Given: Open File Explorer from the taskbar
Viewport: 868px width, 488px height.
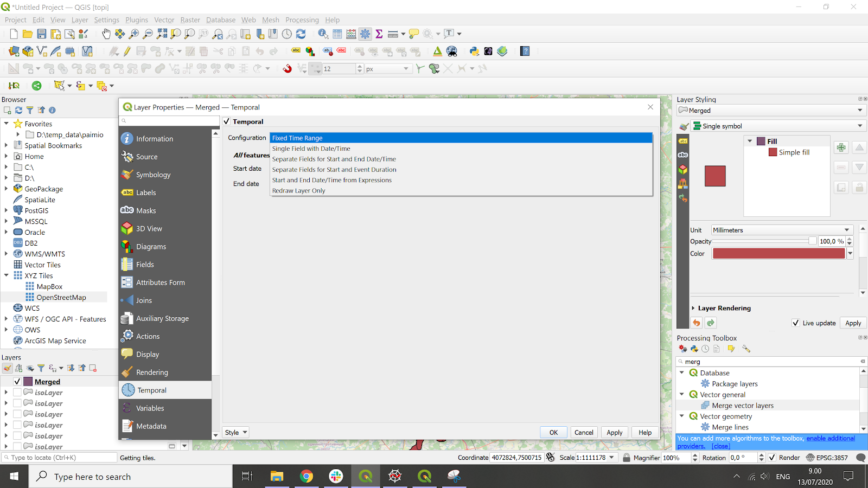Looking at the screenshot, I should (277, 477).
